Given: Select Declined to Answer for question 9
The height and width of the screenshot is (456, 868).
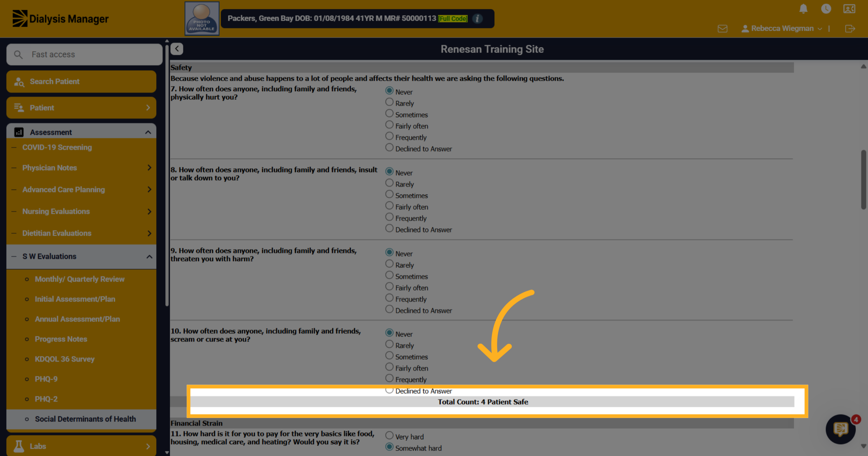Looking at the screenshot, I should (x=389, y=309).
